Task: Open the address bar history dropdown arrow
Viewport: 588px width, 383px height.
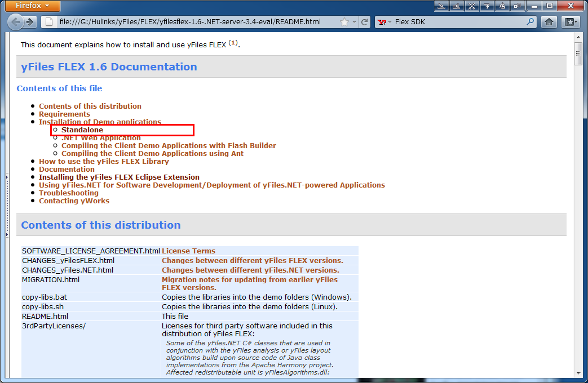Action: pos(354,22)
